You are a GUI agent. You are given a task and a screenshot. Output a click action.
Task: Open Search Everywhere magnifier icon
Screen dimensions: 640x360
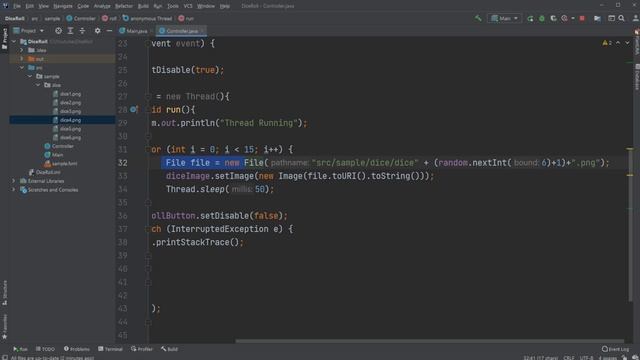click(x=621, y=18)
